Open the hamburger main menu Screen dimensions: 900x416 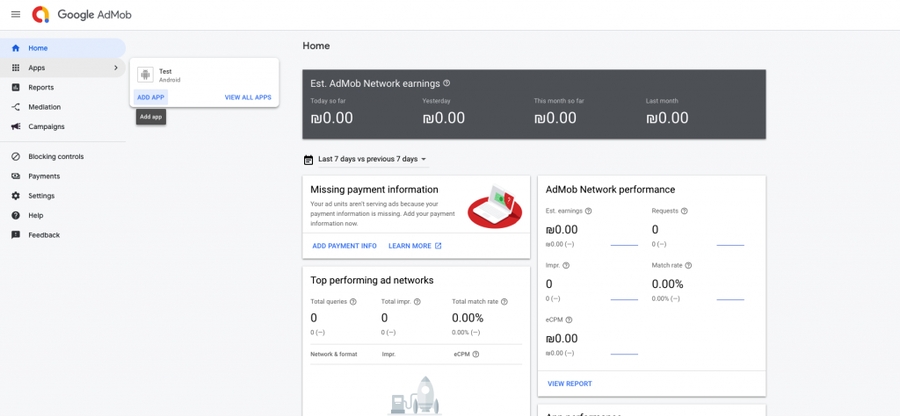pyautogui.click(x=15, y=14)
